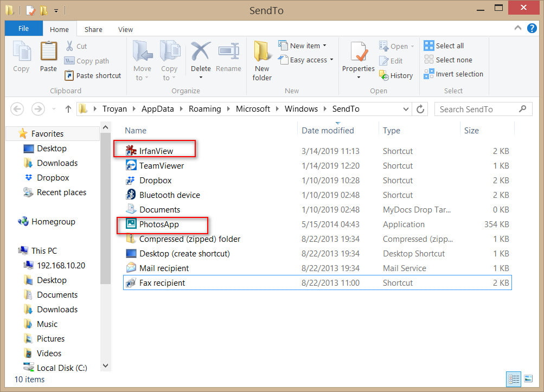The image size is (544, 392).
Task: Open the Move to dropdown
Action: [x=142, y=60]
